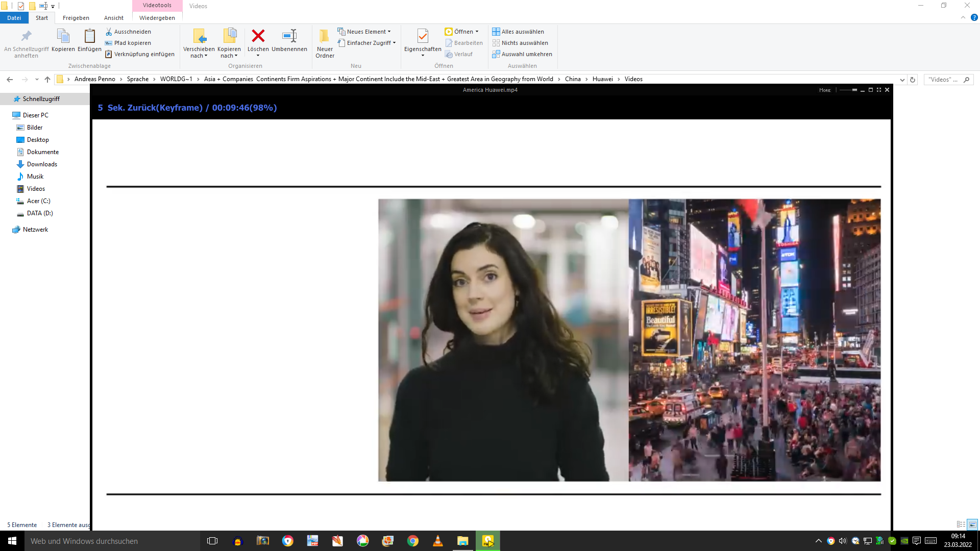Maximize the America Huawei.mp4 player window
Viewport: 980px width, 551px height.
coord(871,90)
